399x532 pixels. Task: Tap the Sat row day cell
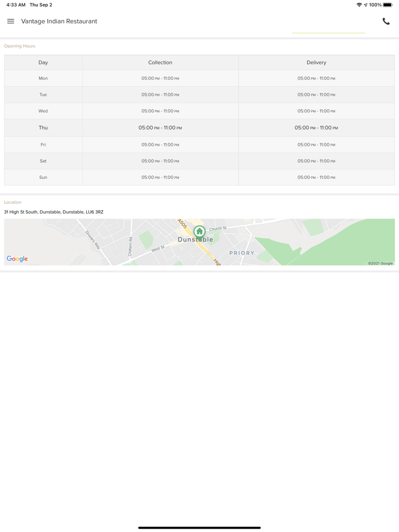[x=43, y=161]
